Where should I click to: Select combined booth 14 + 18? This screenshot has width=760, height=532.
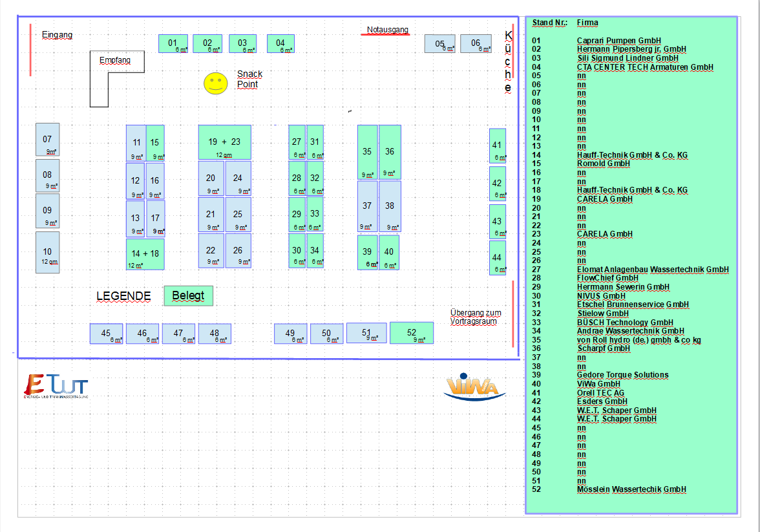145,254
